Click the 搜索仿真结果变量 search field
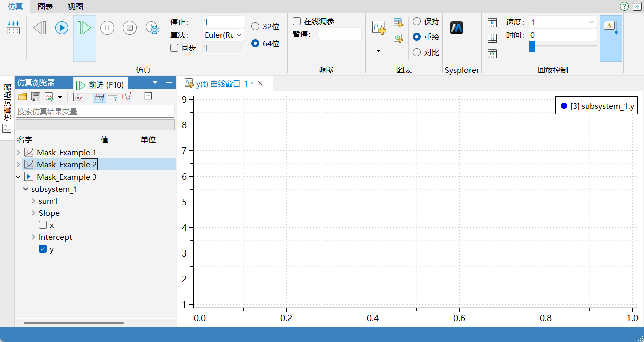Viewport: 644px width, 342px height. pyautogui.click(x=95, y=111)
